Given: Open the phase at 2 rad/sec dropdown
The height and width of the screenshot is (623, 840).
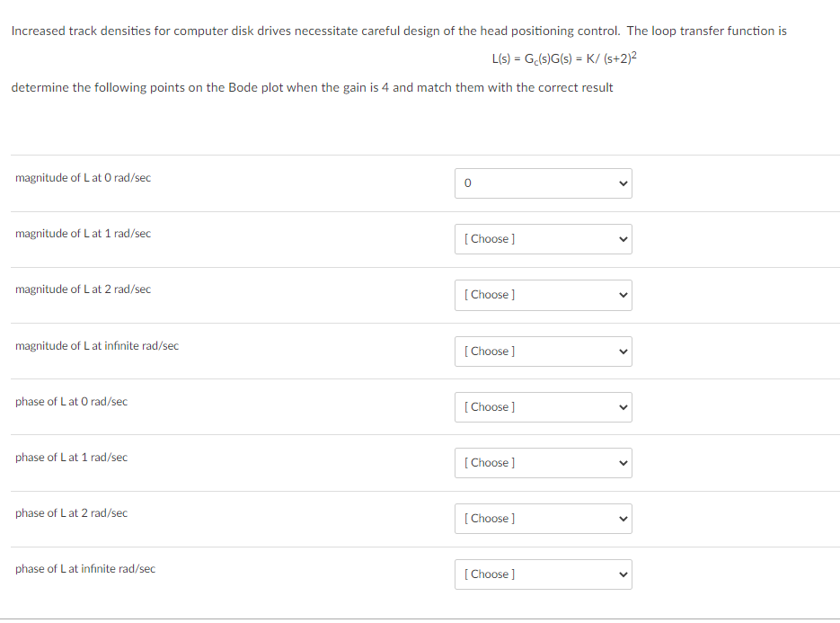Looking at the screenshot, I should click(x=543, y=519).
